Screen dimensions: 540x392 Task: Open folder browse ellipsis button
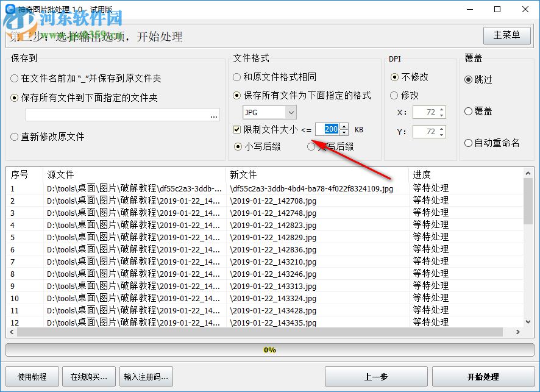click(x=214, y=115)
